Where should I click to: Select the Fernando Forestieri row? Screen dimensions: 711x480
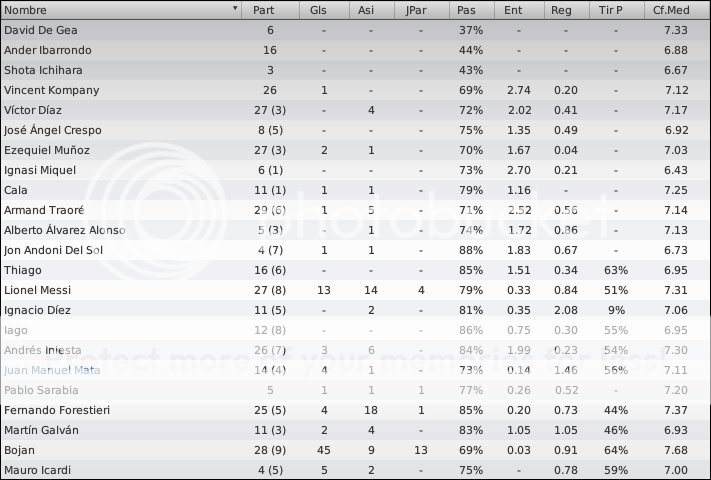coord(356,410)
